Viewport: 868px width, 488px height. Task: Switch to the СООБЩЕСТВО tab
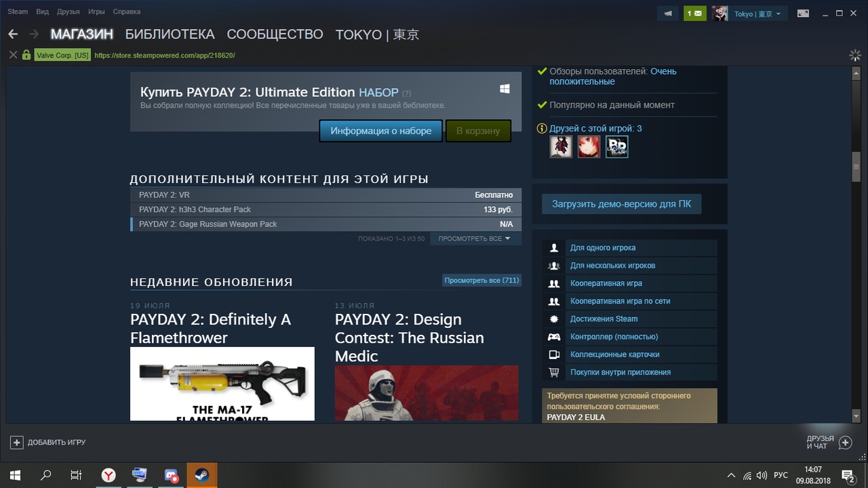[275, 35]
